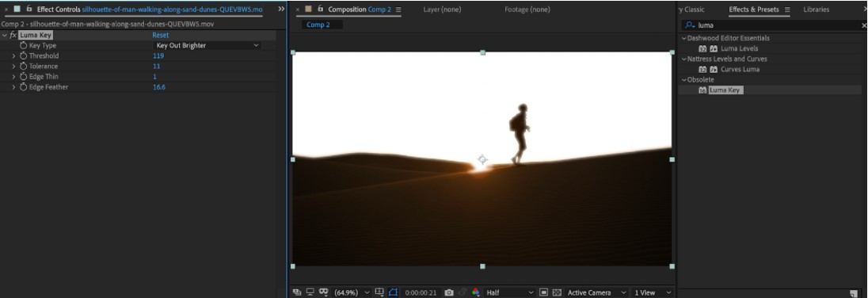Enable the Edge Thin stopwatch
Image resolution: width=868 pixels, height=298 pixels.
[x=23, y=76]
